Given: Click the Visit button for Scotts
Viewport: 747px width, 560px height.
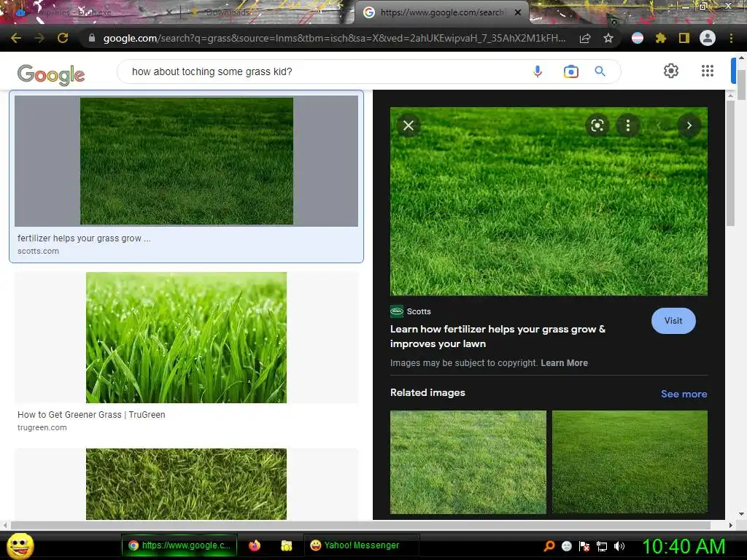Looking at the screenshot, I should coord(673,321).
